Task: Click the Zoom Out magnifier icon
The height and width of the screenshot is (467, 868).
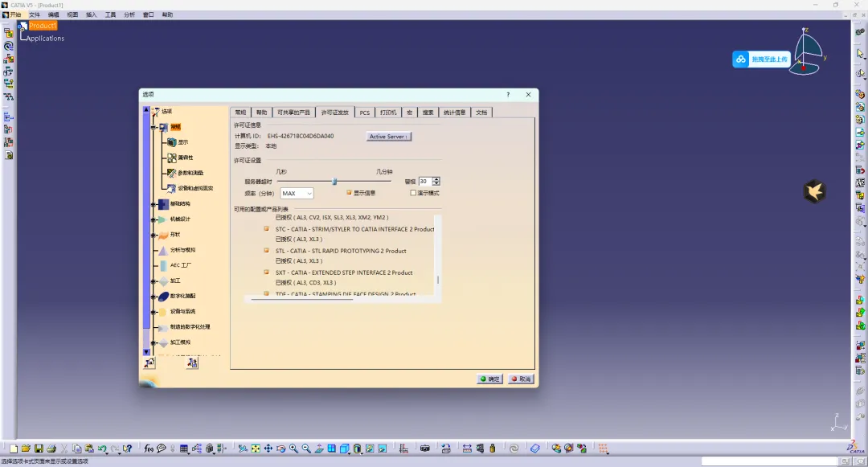Action: pyautogui.click(x=306, y=449)
